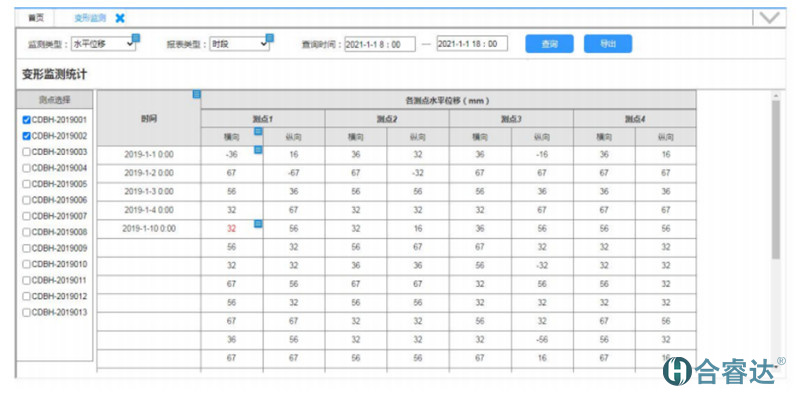Image resolution: width=800 pixels, height=400 pixels.
Task: Open the 监测类型 dropdown showing 水平位移
Action: (101, 44)
